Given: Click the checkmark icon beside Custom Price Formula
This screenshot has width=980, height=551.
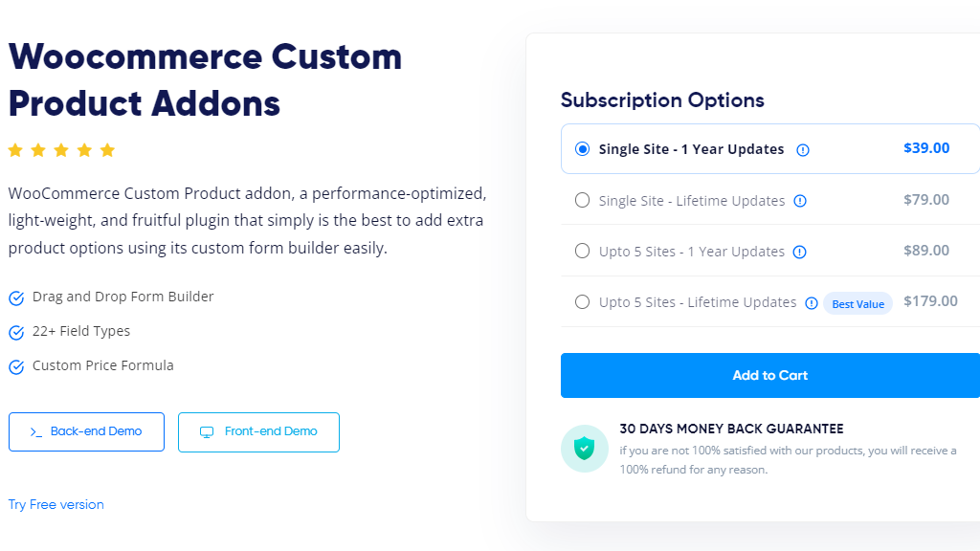Looking at the screenshot, I should coord(16,366).
